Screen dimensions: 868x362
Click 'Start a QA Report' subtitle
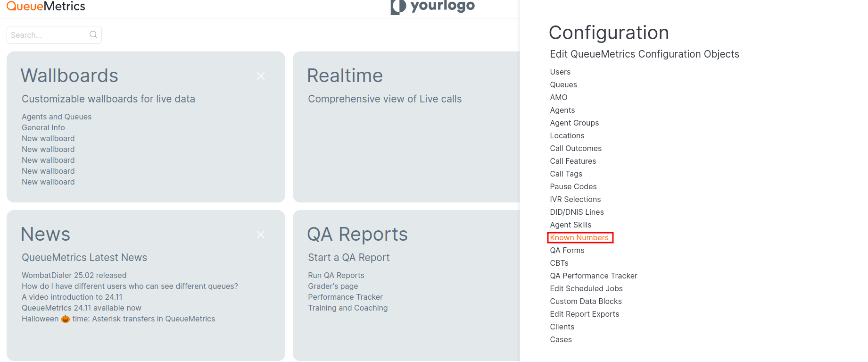click(349, 258)
